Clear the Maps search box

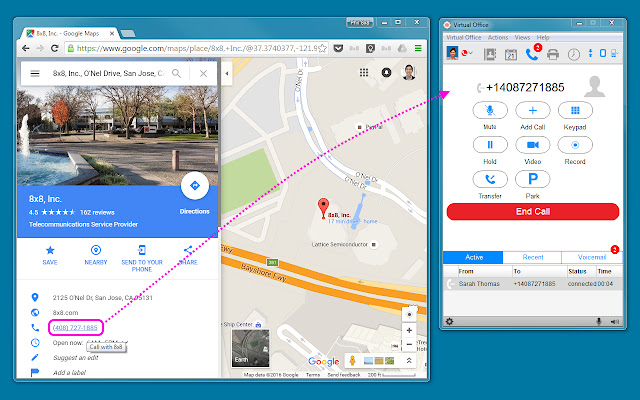(x=203, y=73)
